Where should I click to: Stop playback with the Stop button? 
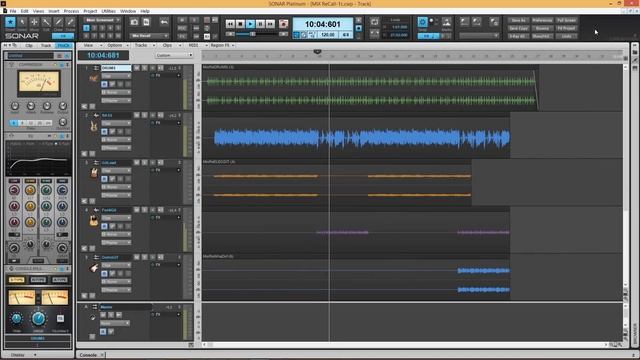pyautogui.click(x=240, y=24)
